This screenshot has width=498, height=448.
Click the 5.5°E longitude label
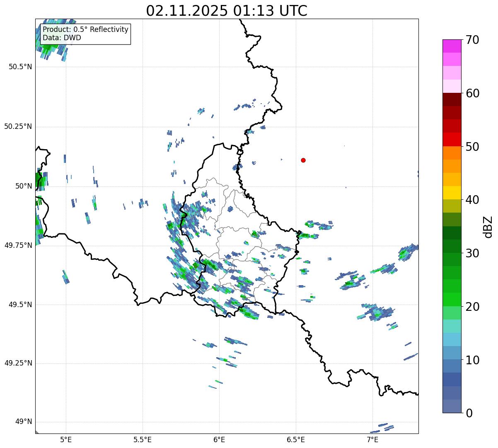tap(143, 439)
